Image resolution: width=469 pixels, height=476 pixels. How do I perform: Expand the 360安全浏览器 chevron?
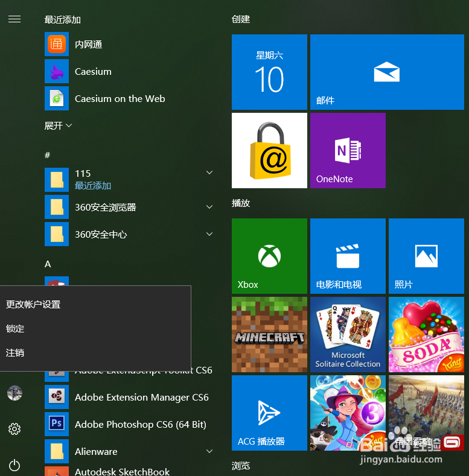pos(209,207)
